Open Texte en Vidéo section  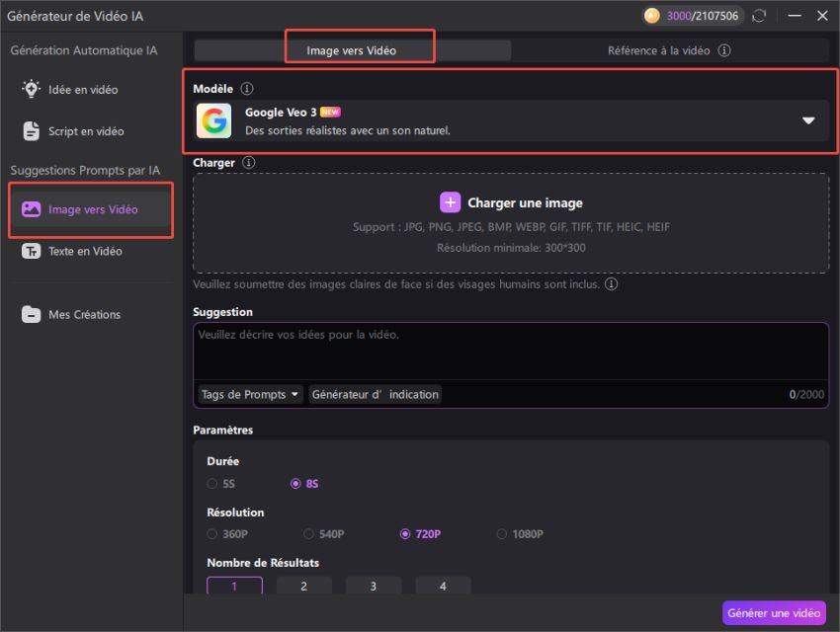point(72,251)
